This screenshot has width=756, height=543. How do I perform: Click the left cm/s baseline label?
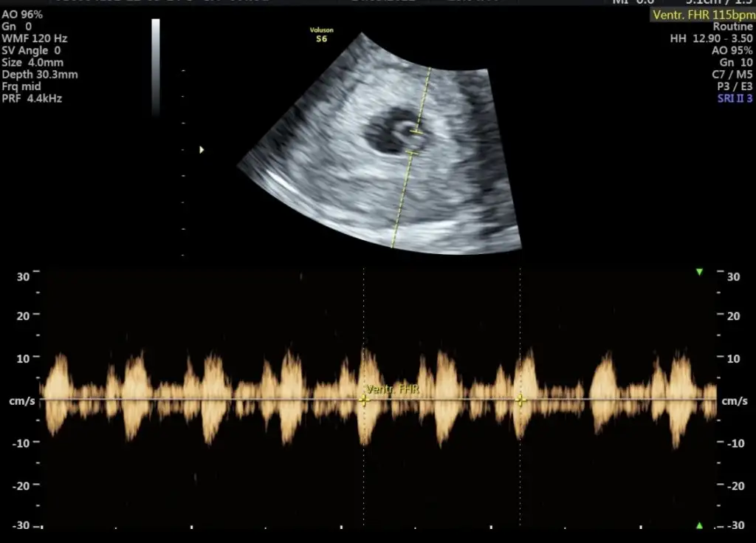(16, 400)
